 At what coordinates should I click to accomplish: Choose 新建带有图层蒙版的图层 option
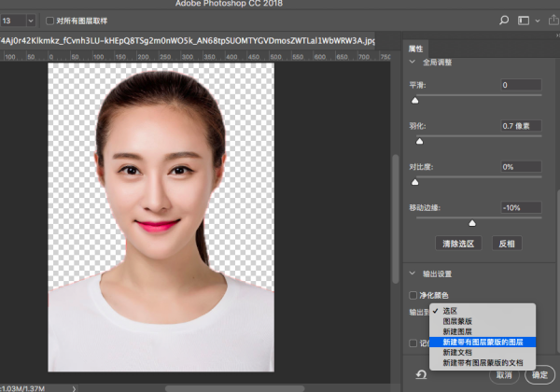click(483, 342)
